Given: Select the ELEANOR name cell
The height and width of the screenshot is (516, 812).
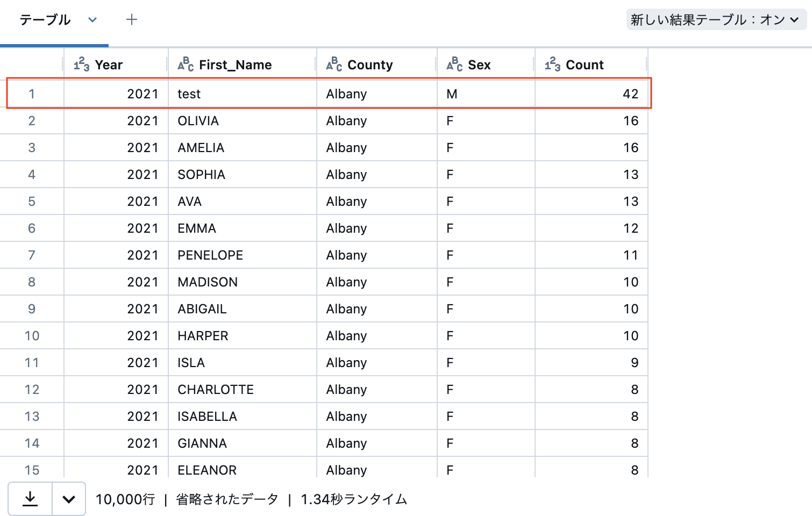Looking at the screenshot, I should [243, 468].
